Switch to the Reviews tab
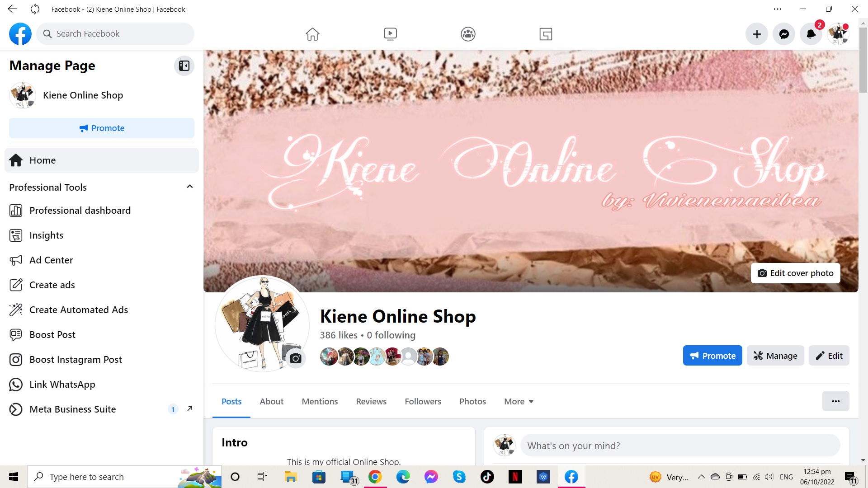 click(x=371, y=401)
